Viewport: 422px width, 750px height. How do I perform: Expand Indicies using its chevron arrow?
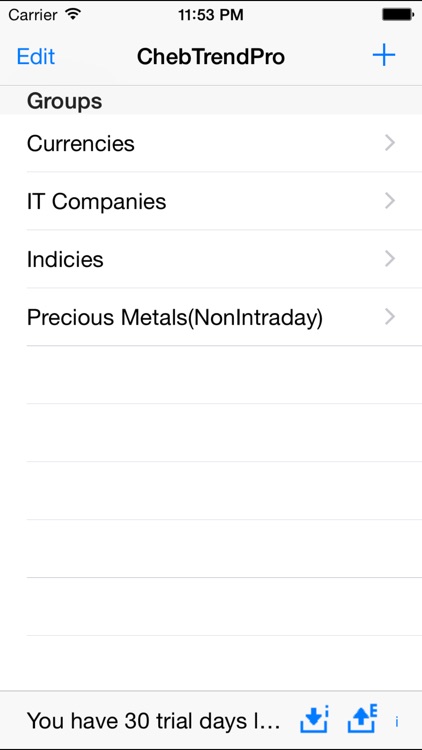coord(390,259)
